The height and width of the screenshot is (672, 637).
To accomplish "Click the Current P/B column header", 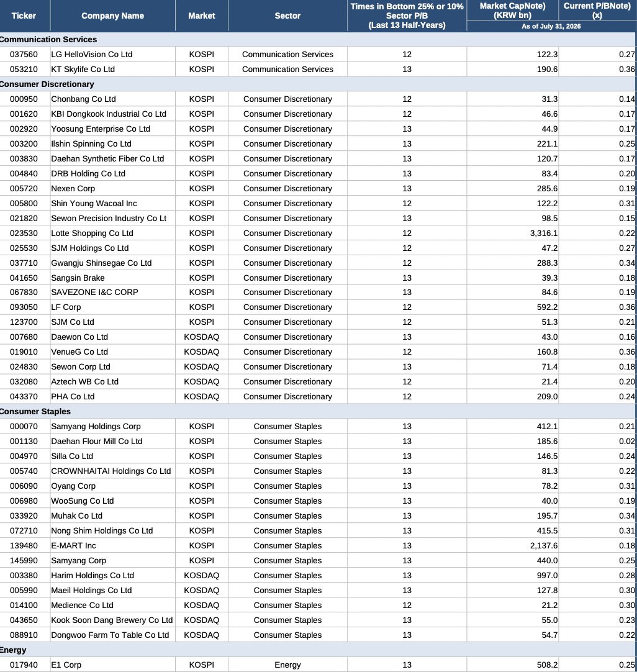I will 597,11.
